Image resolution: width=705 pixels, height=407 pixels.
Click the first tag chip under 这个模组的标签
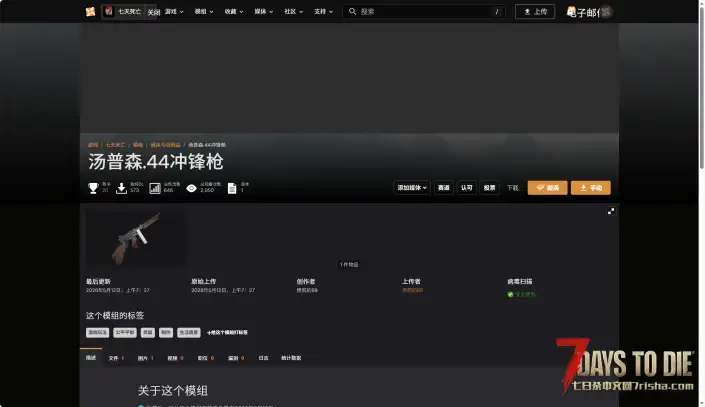[x=98, y=332]
